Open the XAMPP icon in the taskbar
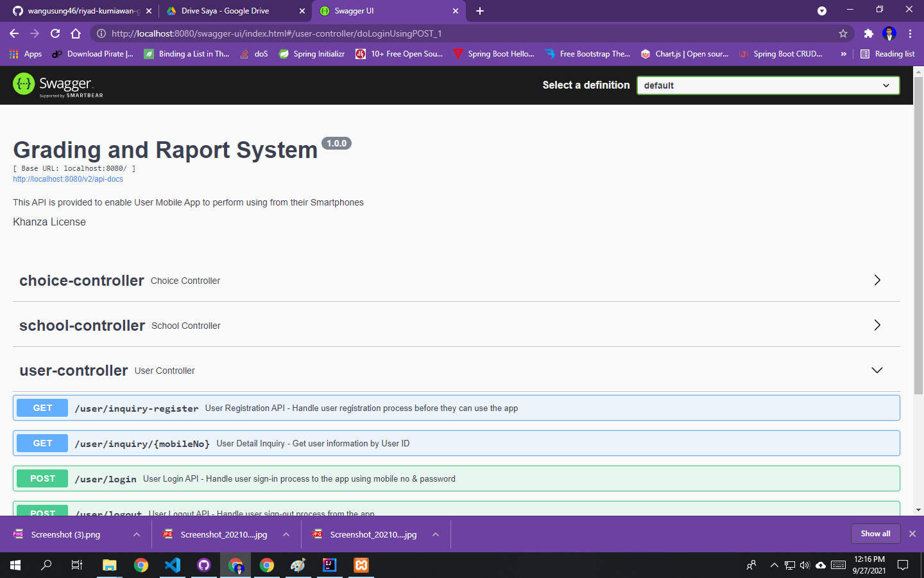The height and width of the screenshot is (578, 924). click(361, 565)
